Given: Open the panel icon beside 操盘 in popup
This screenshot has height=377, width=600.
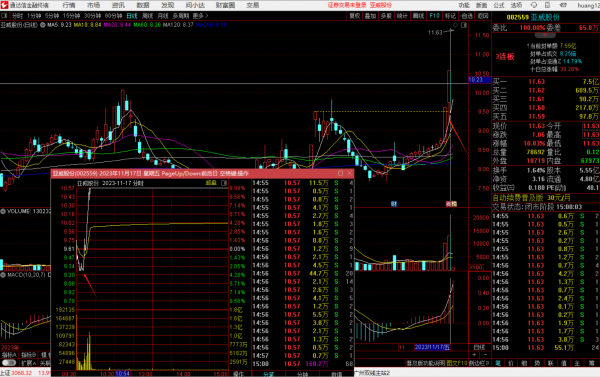Looking at the screenshot, I should coord(224,183).
